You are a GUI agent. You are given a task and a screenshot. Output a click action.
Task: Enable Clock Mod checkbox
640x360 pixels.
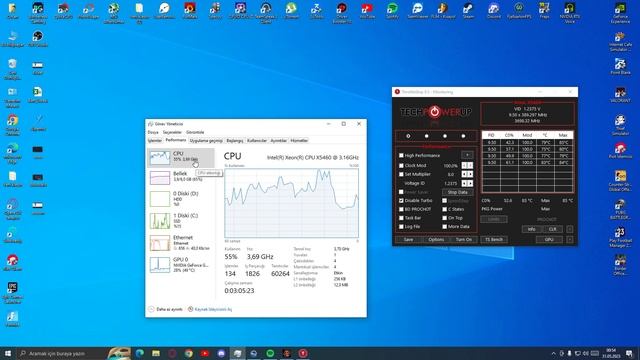coord(401,165)
